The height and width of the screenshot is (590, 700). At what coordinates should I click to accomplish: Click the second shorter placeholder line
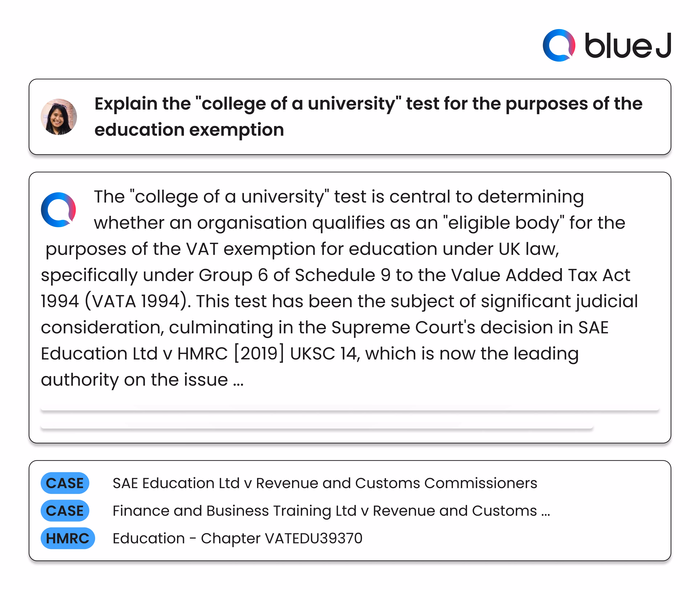[317, 427]
